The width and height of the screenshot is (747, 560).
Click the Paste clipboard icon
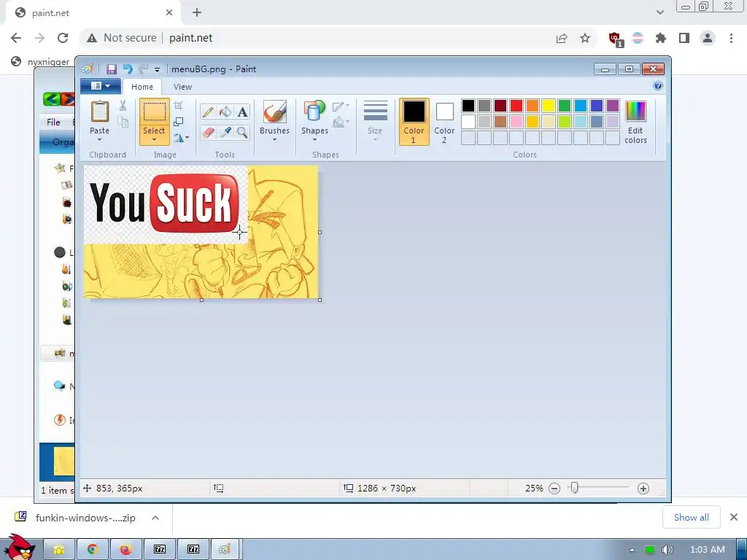[99, 112]
